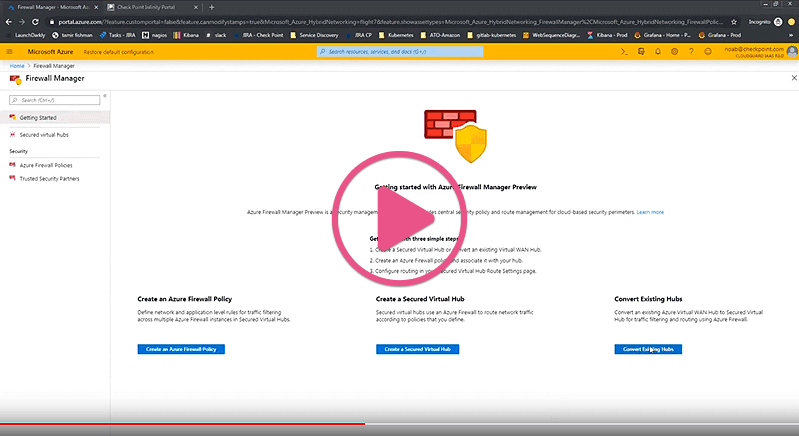Open the Kibana bookmark
Image resolution: width=799 pixels, height=436 pixels.
[186, 35]
